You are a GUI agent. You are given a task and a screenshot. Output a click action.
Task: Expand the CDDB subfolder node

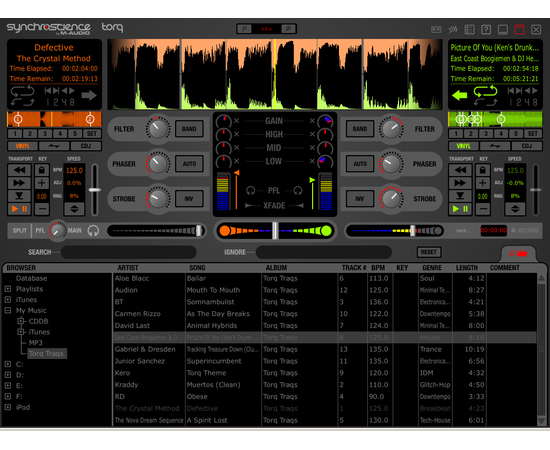pyautogui.click(x=21, y=321)
